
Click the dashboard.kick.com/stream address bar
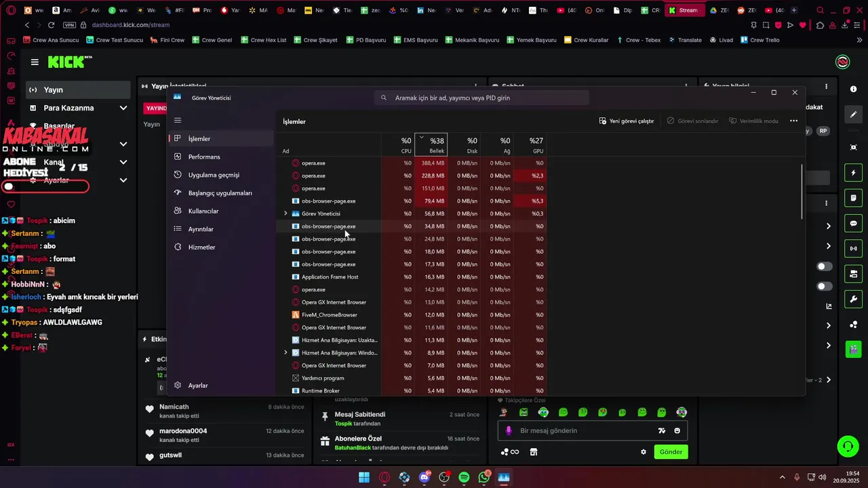(131, 25)
